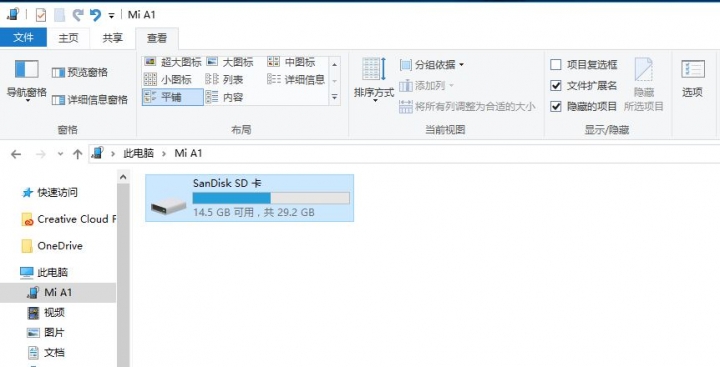Screen dimensions: 720x367
Task: Open the 添加列 add columns dropdown
Action: click(426, 85)
